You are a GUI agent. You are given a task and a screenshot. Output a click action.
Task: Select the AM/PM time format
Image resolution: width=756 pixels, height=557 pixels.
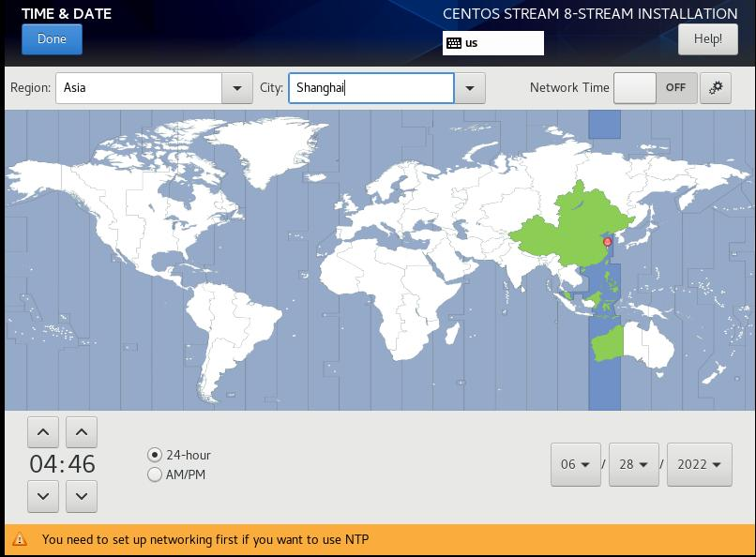coord(176,474)
